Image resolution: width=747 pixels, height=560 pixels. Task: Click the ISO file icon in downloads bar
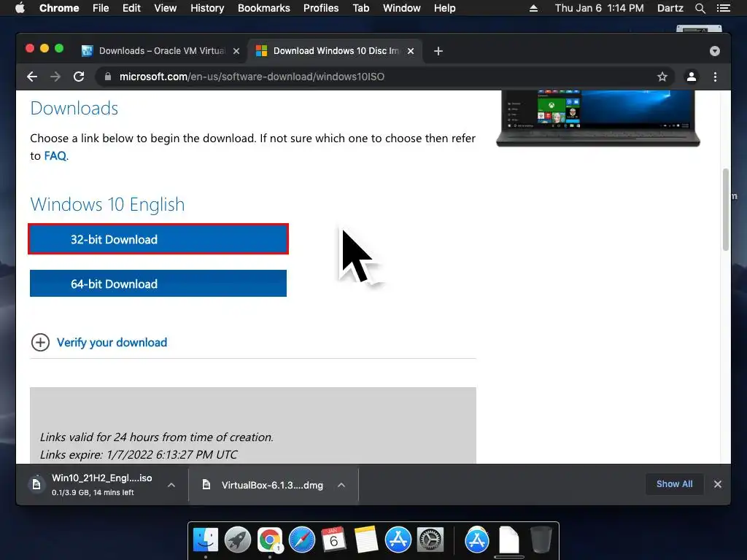coord(36,484)
